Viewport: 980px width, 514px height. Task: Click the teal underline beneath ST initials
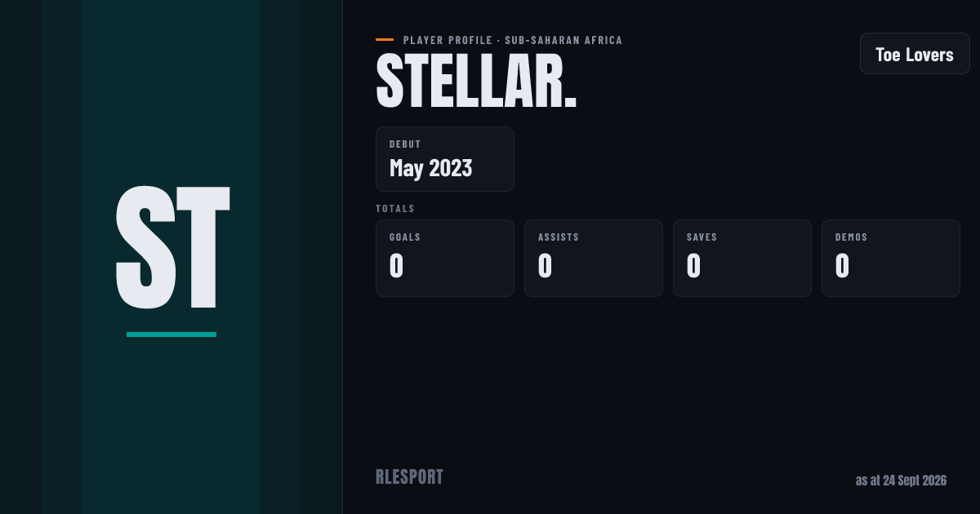(171, 335)
